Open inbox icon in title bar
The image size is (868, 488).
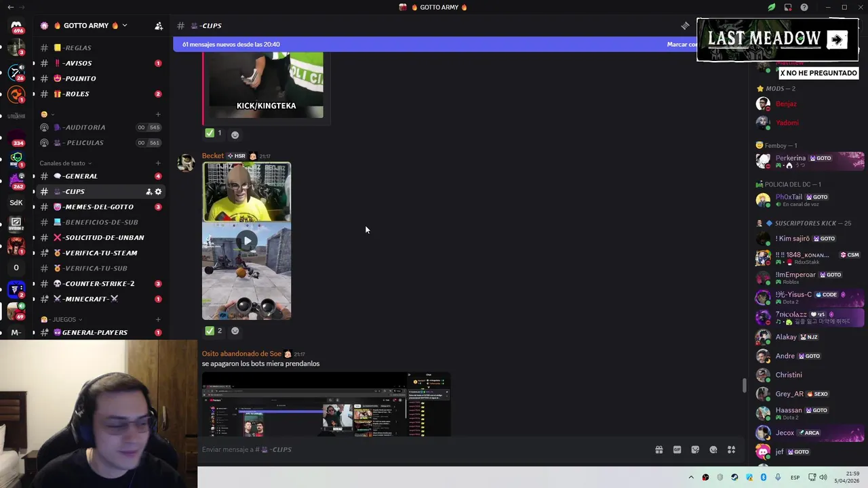788,7
